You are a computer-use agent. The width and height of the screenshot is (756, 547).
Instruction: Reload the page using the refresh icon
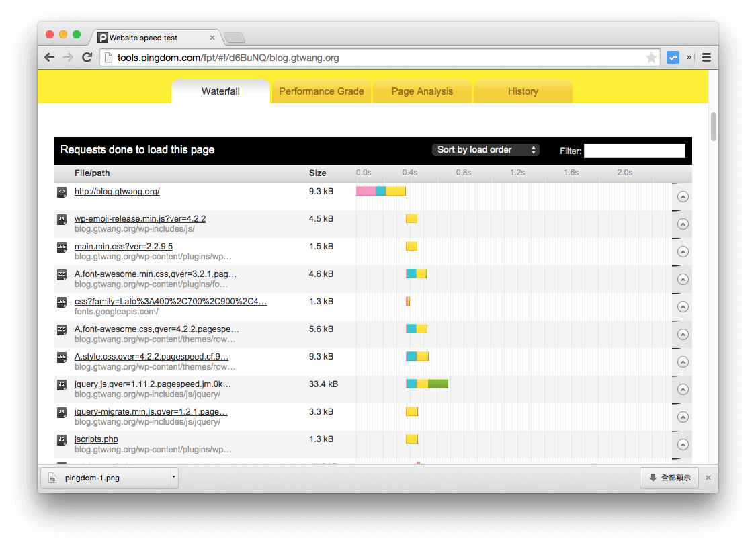87,57
